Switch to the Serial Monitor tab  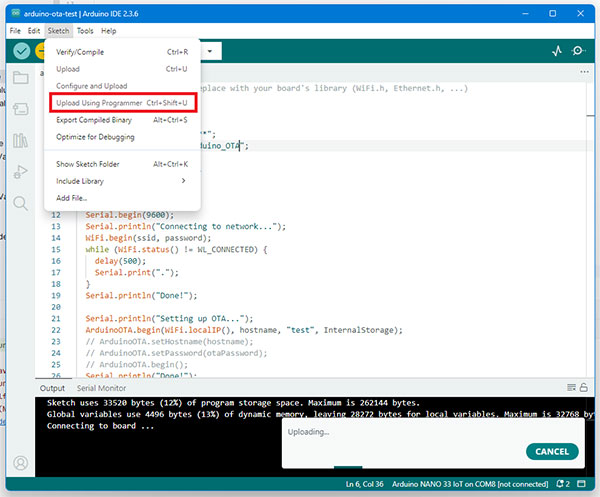click(x=101, y=388)
